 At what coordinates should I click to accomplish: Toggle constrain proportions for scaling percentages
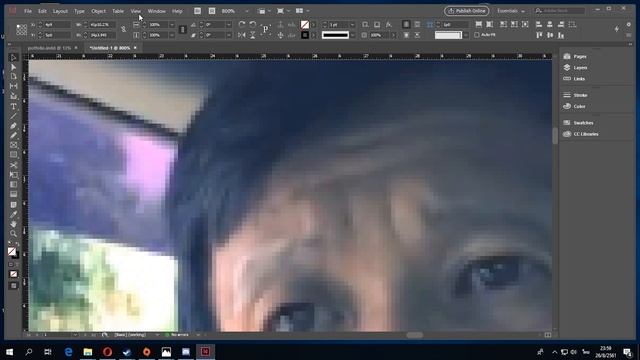click(182, 29)
